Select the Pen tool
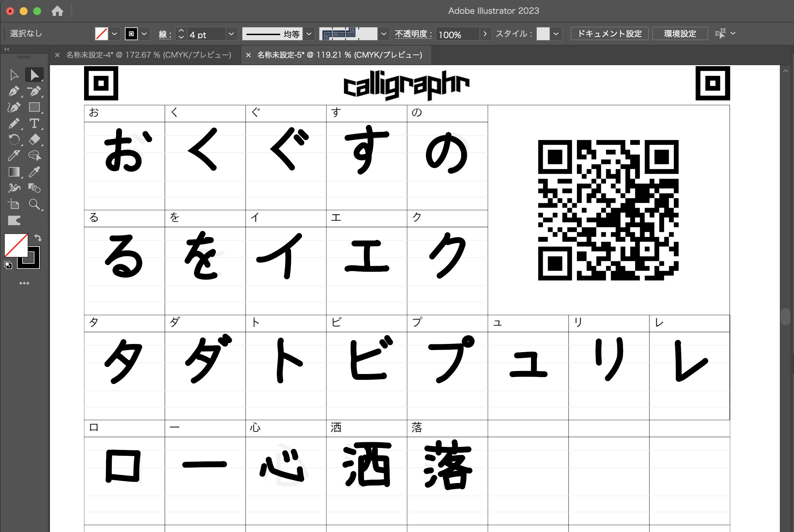The width and height of the screenshot is (794, 532). pos(14,91)
